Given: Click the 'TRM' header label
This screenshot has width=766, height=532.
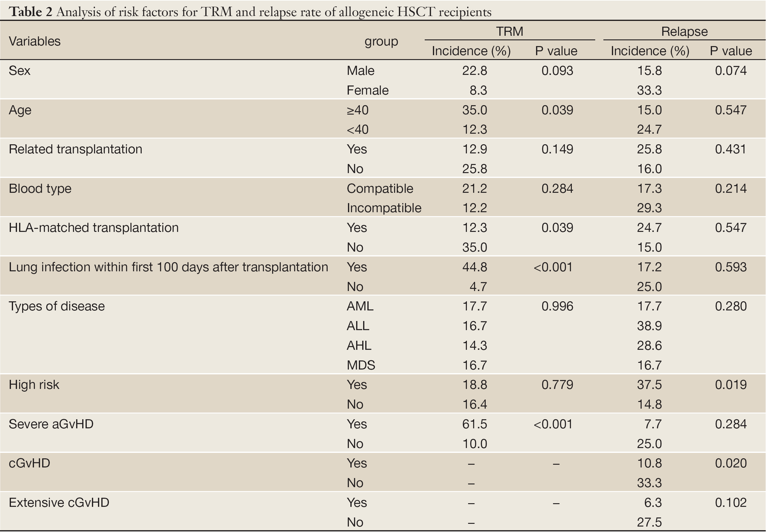Looking at the screenshot, I should pos(509,31).
